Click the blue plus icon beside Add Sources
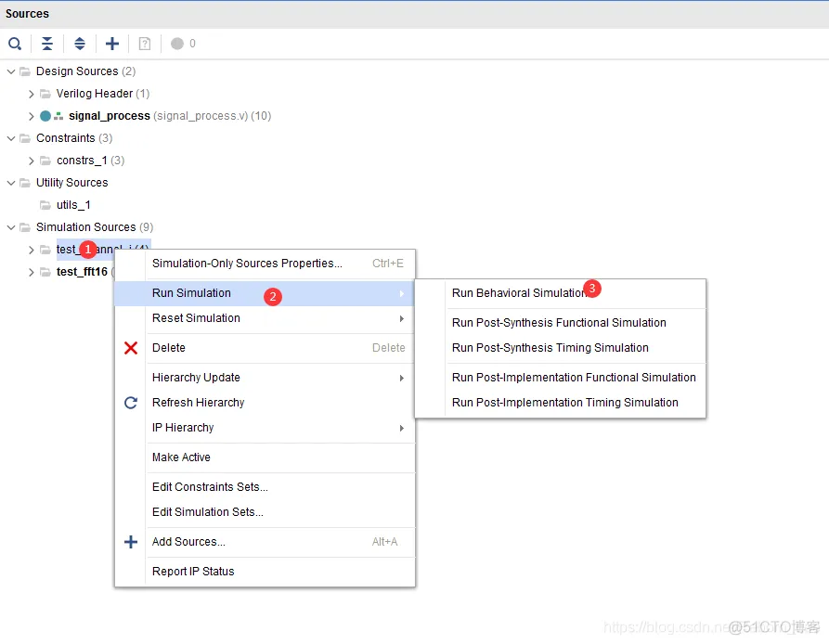829x644 pixels. point(131,542)
